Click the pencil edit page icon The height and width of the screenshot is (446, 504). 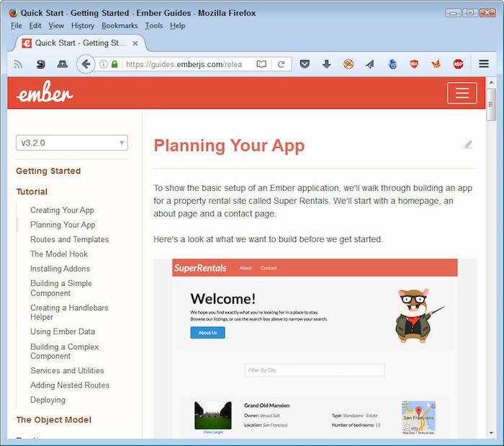[x=469, y=145]
